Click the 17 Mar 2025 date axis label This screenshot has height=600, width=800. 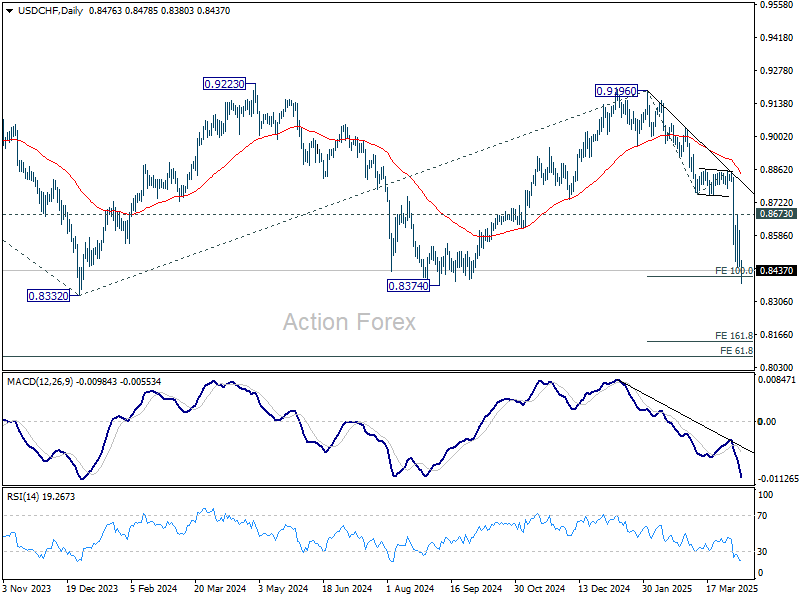tap(732, 588)
